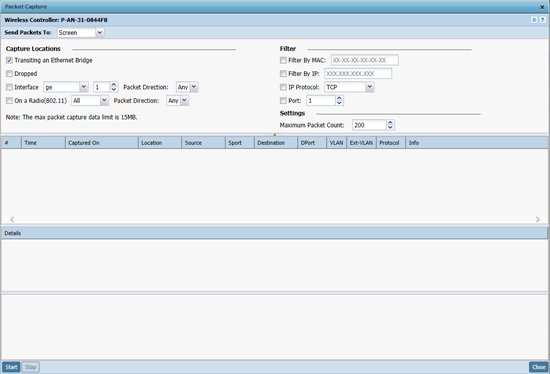Viewport: 550px width, 374px height.
Task: Collapse settings pane with splitter arrow
Action: 275,134
